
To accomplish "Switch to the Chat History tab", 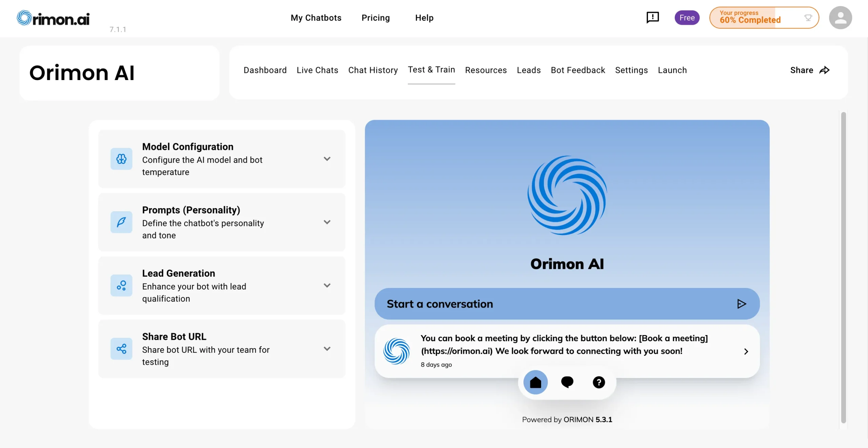I will coord(373,70).
